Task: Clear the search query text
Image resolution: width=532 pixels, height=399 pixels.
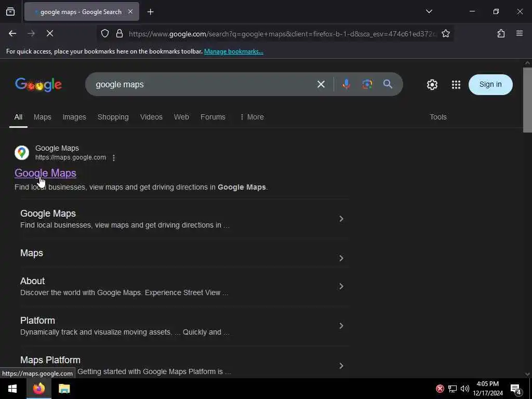Action: (321, 84)
